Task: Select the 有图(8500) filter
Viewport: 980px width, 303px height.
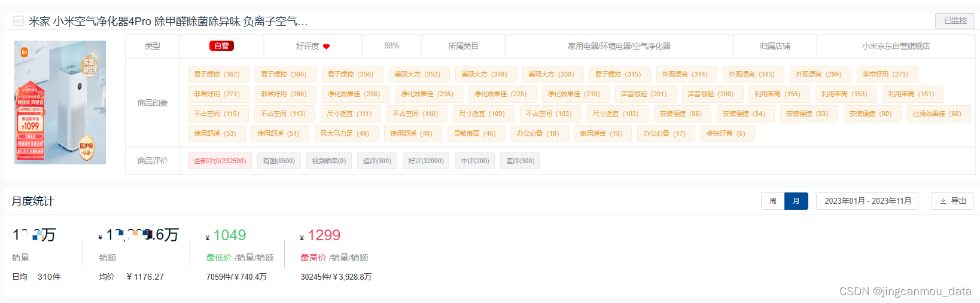Action: pos(279,161)
